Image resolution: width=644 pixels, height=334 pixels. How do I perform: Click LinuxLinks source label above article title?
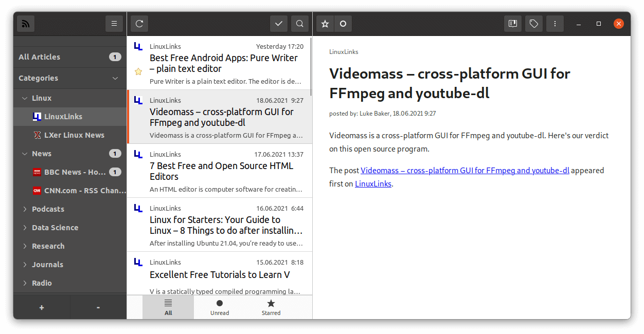(344, 52)
